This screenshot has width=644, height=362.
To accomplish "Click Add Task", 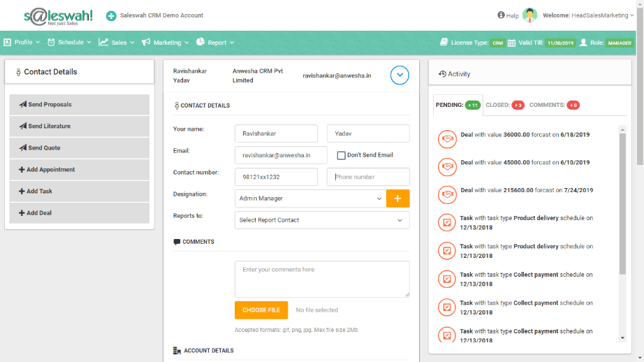I will pos(79,191).
